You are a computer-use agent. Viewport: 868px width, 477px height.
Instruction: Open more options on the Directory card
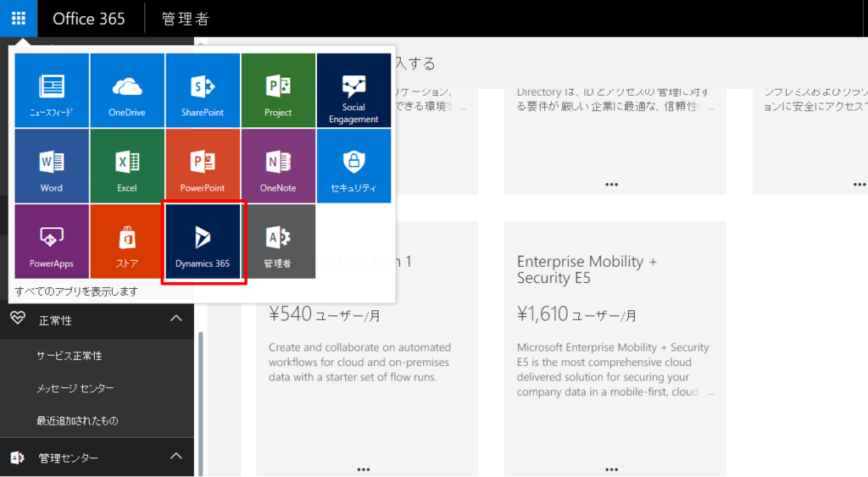pyautogui.click(x=611, y=184)
